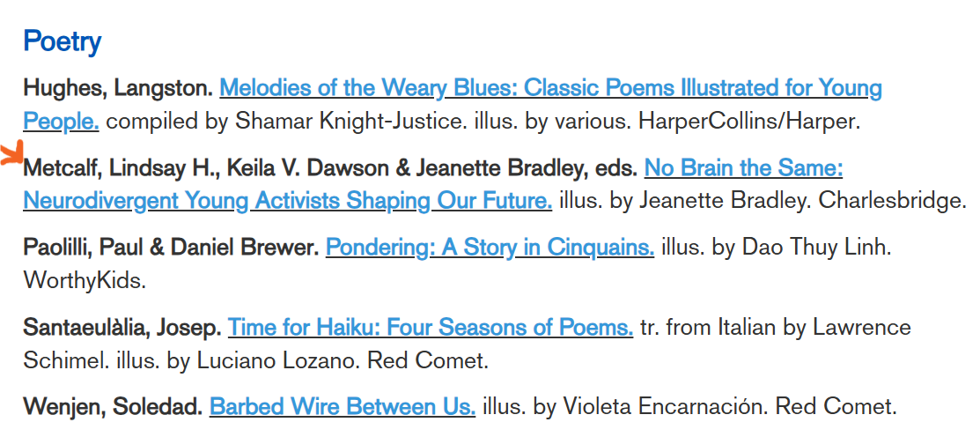Visit the Barbed Wire Between Us link
980x437 pixels.
343,408
